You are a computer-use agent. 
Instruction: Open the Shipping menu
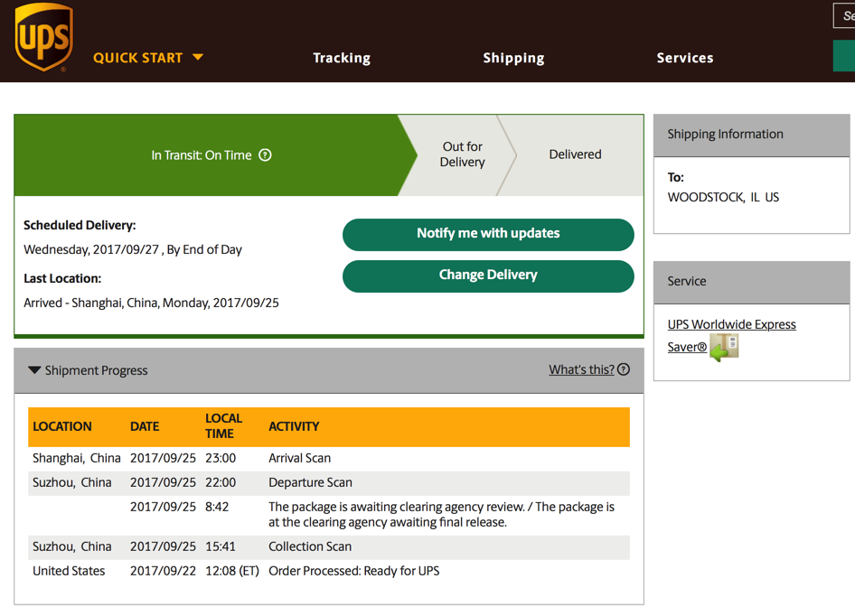click(x=513, y=58)
